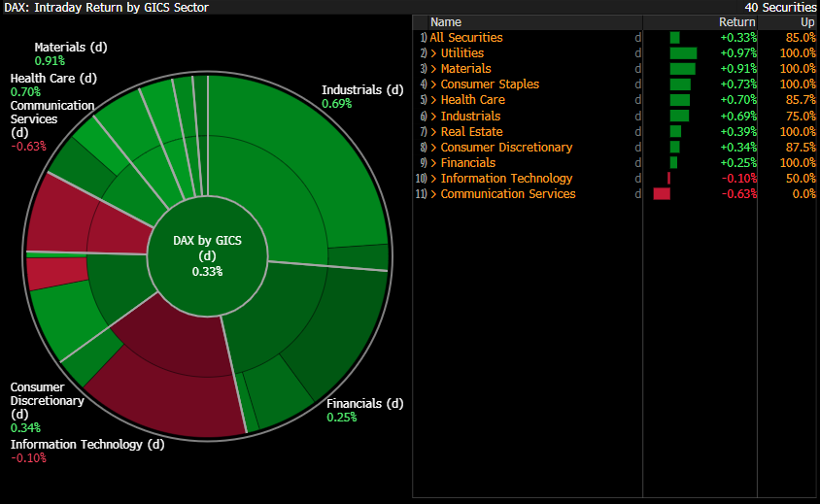Select the DAX by GICS center circle
The height and width of the screenshot is (504, 820).
(208, 256)
